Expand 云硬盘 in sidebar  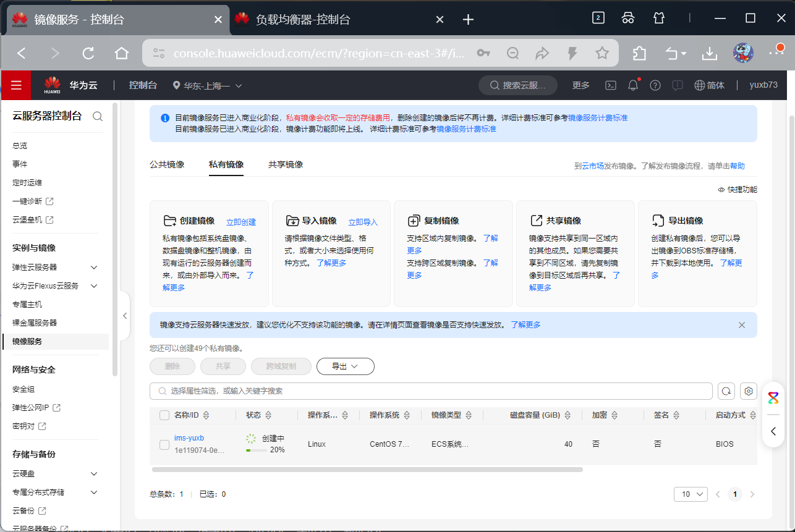click(94, 473)
